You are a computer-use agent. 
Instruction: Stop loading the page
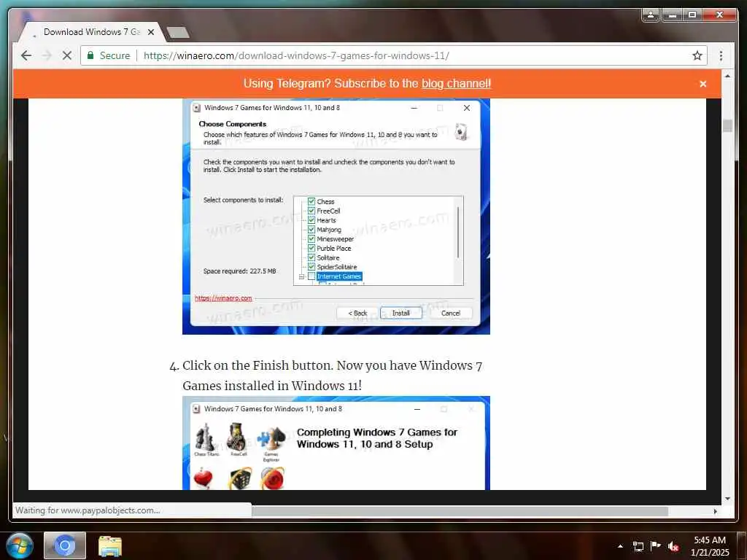click(67, 55)
